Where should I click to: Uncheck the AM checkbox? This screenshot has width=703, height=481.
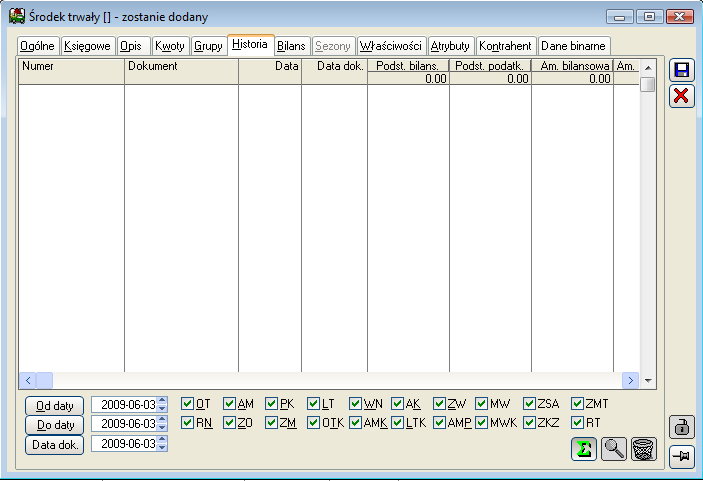point(230,404)
